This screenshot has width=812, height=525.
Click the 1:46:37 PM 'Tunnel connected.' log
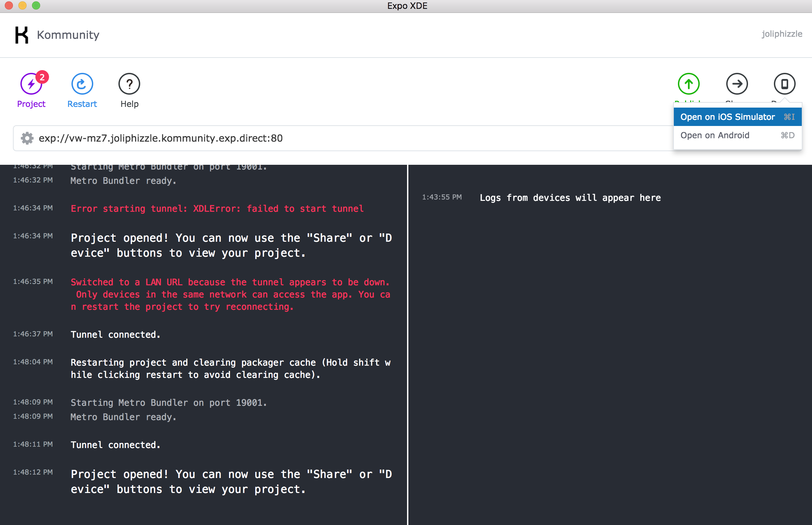115,334
